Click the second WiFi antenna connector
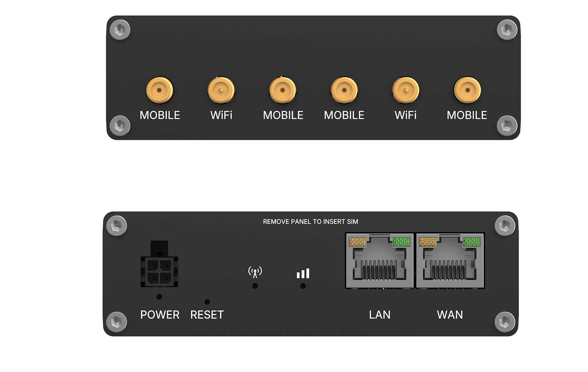 pyautogui.click(x=406, y=90)
